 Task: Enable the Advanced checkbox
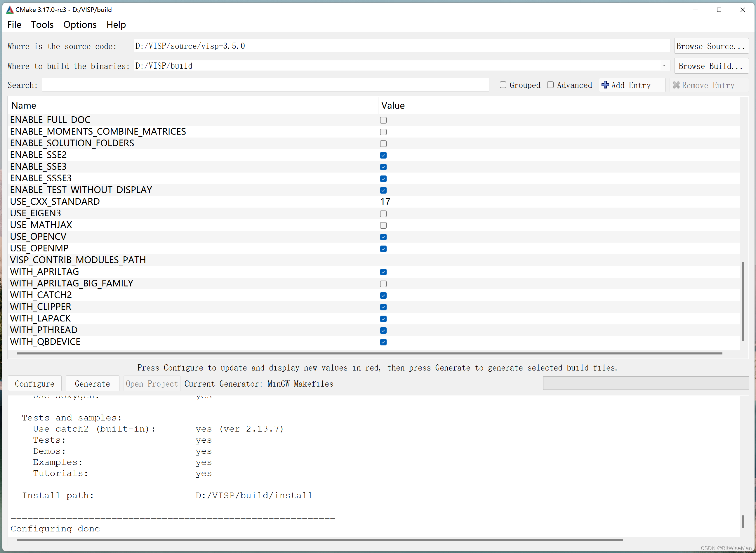click(x=550, y=85)
